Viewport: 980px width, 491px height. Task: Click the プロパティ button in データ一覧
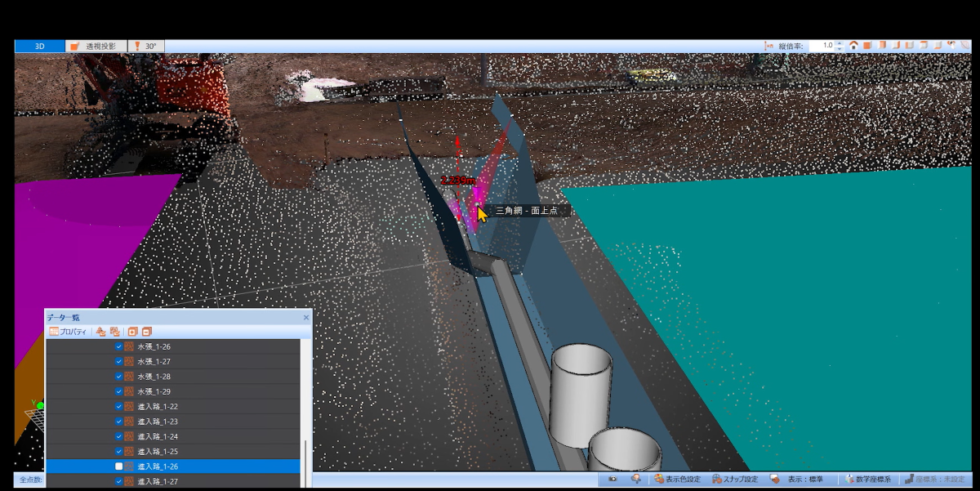69,332
